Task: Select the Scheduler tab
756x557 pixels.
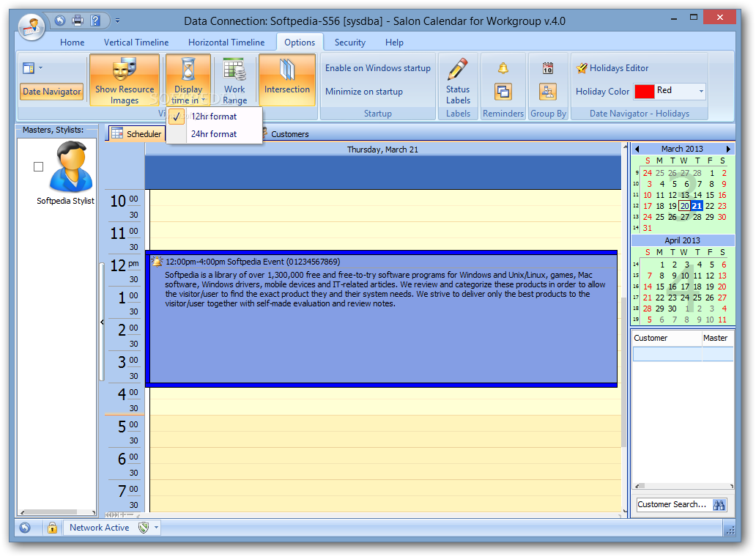Action: click(137, 133)
